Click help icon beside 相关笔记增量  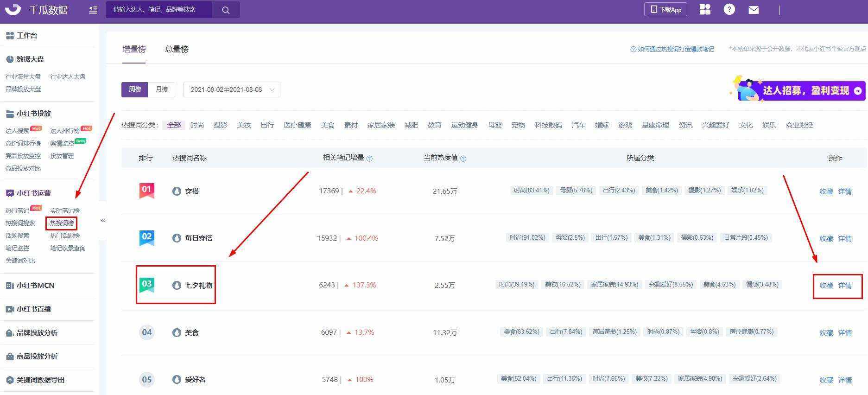point(369,159)
